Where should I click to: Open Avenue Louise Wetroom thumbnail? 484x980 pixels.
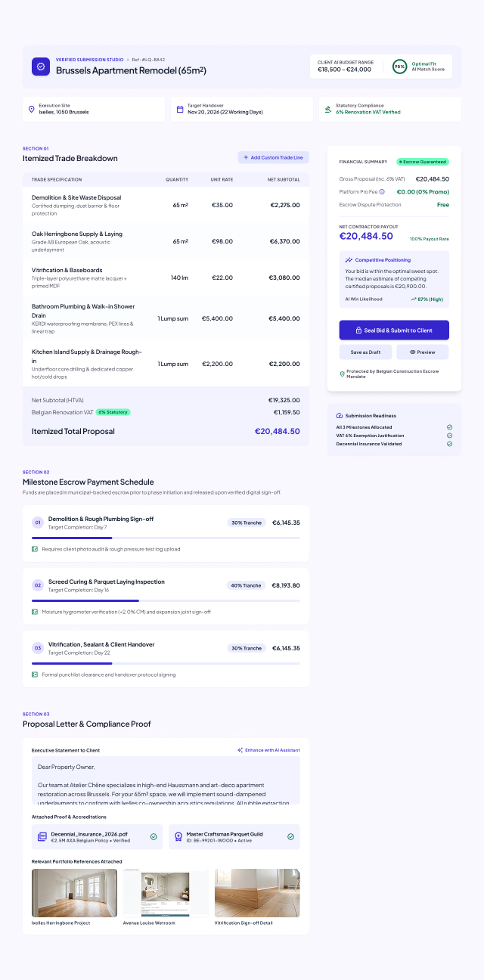tap(166, 893)
